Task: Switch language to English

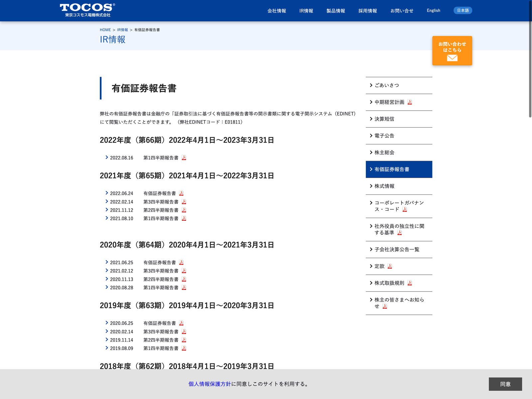Action: [x=433, y=11]
